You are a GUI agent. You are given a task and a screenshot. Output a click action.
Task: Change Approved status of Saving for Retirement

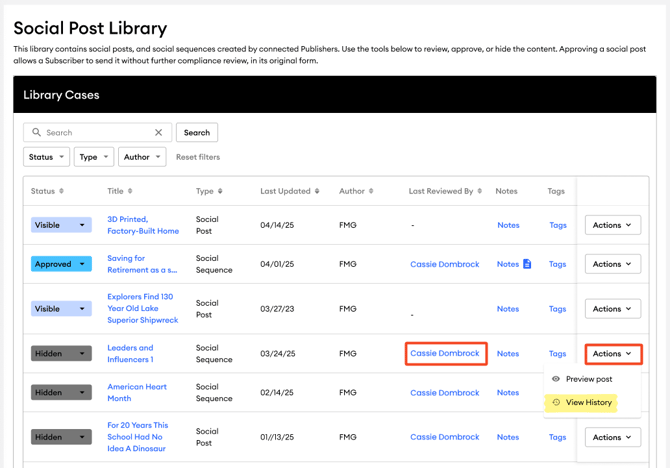coord(61,264)
